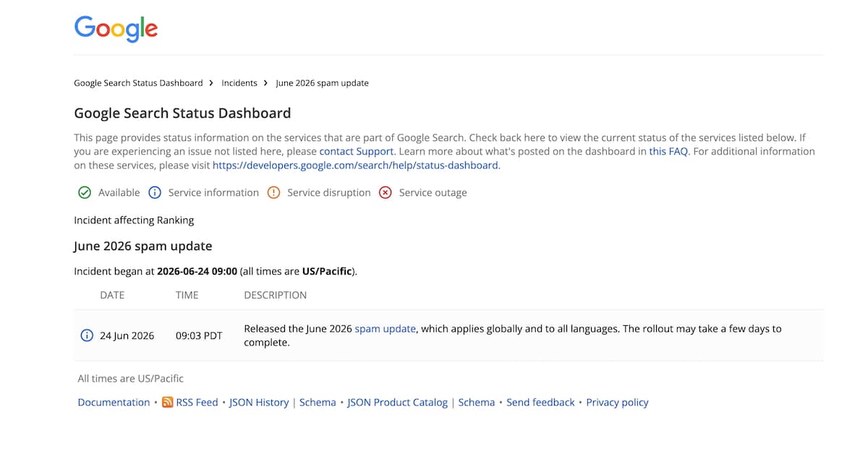Viewport: 868px width, 464px height.
Task: Go to the Incidents breadcrumb
Action: click(x=239, y=83)
